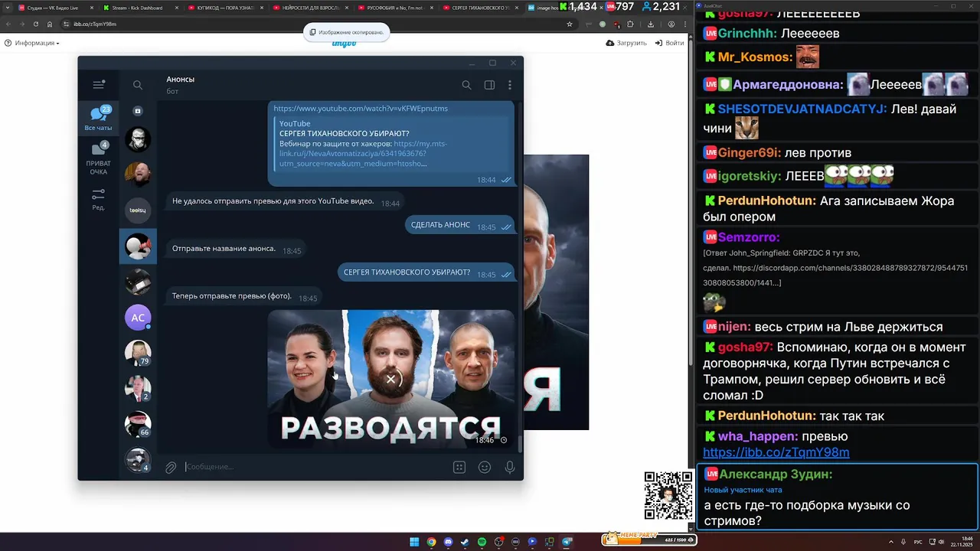
Task: Open the taskbar clock and date
Action: [x=961, y=542]
